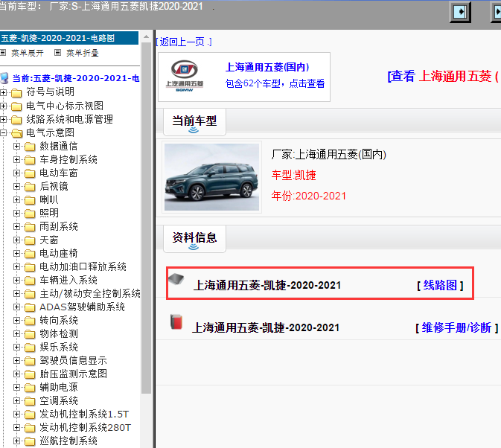
Task: Click 菜单展开 menu option
Action: [27, 53]
